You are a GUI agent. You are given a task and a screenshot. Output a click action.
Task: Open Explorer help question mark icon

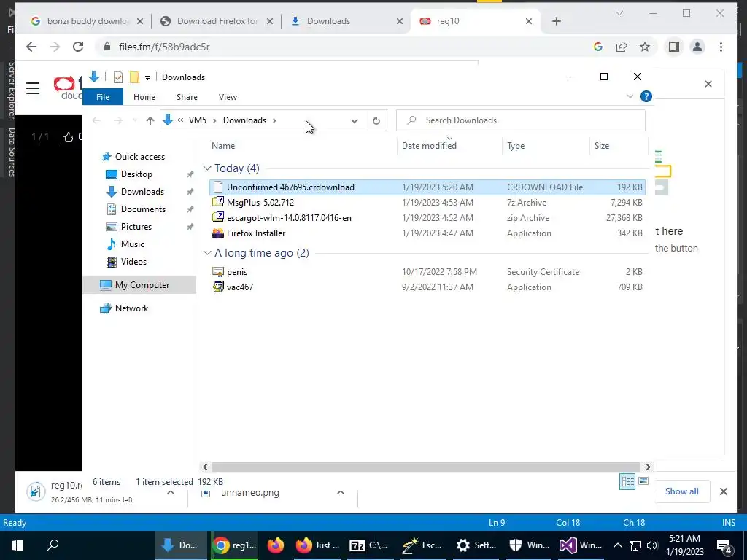pos(646,96)
